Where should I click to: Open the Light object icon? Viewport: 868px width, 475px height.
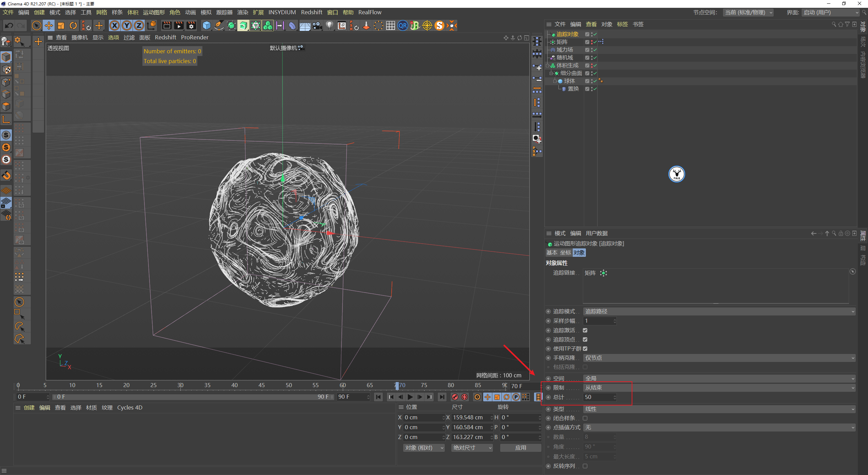pyautogui.click(x=330, y=25)
